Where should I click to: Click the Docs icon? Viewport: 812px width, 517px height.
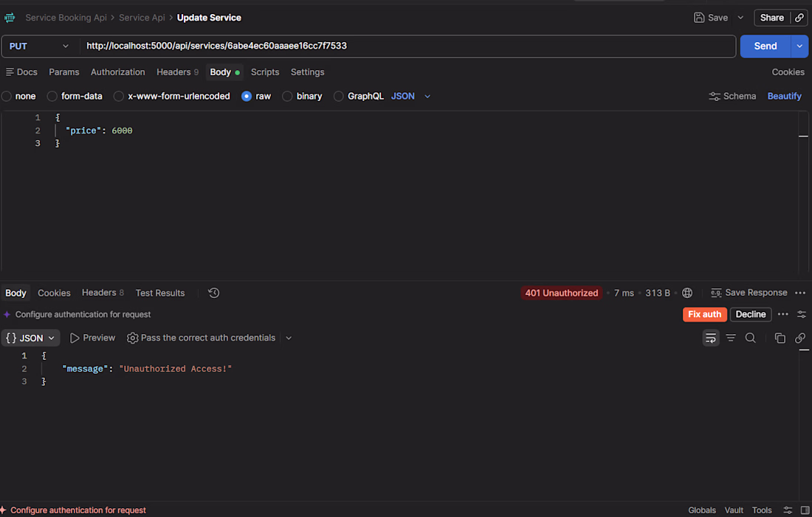[x=10, y=72]
